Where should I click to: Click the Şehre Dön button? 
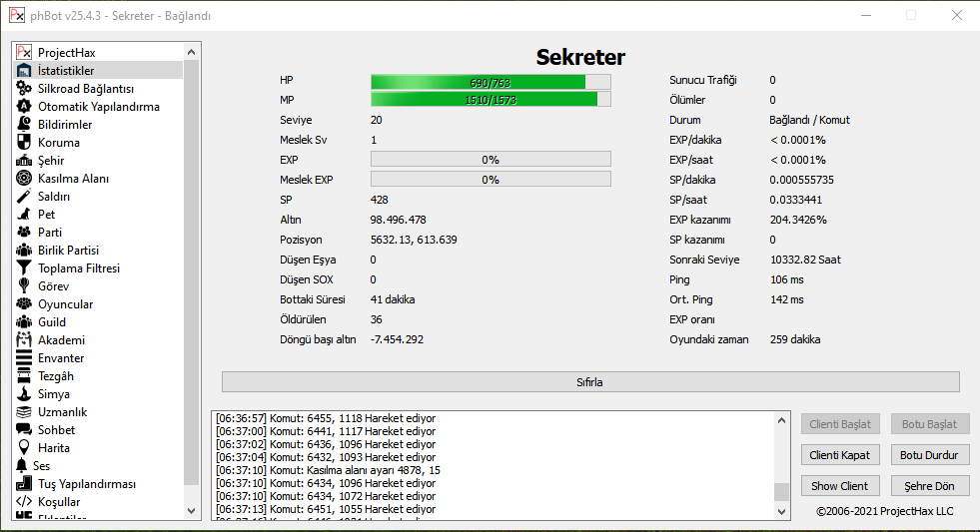[x=929, y=486]
